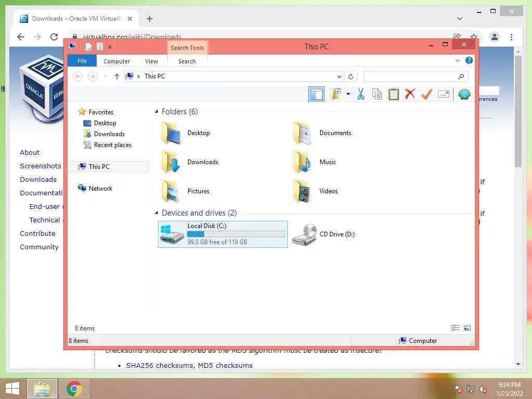The height and width of the screenshot is (399, 532).
Task: Toggle the navigation pane layout button
Action: coord(316,94)
